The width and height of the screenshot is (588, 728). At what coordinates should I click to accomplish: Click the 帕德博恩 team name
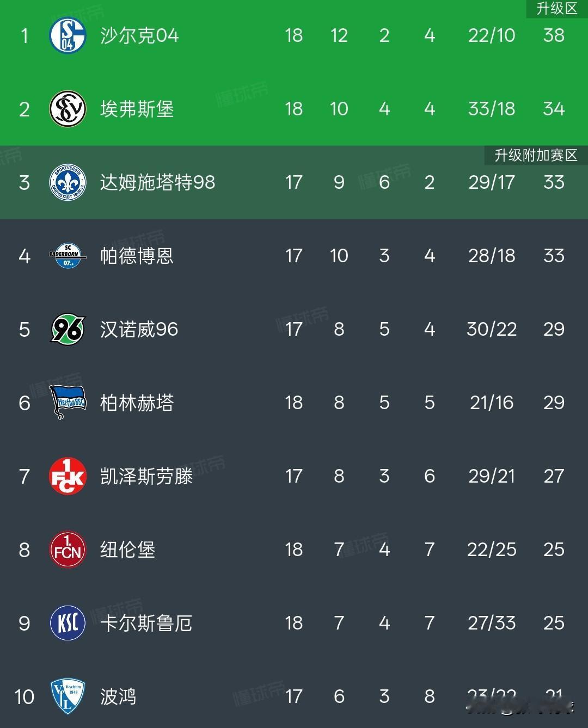coord(137,256)
